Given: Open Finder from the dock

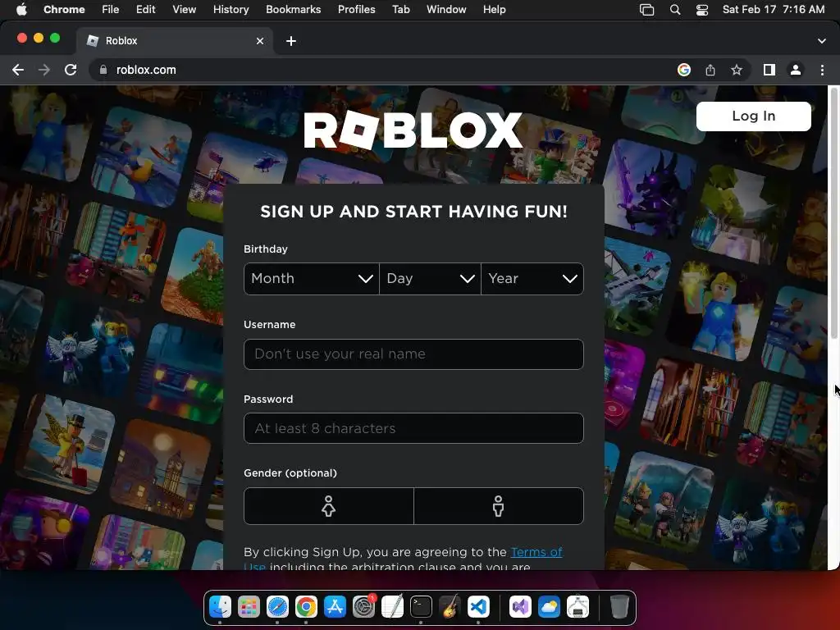Looking at the screenshot, I should (220, 606).
